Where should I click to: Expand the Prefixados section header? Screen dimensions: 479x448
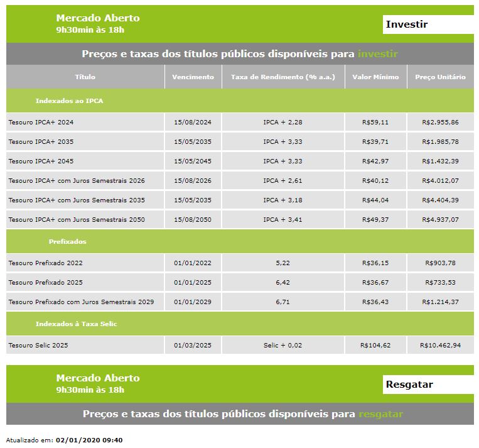[x=68, y=241]
